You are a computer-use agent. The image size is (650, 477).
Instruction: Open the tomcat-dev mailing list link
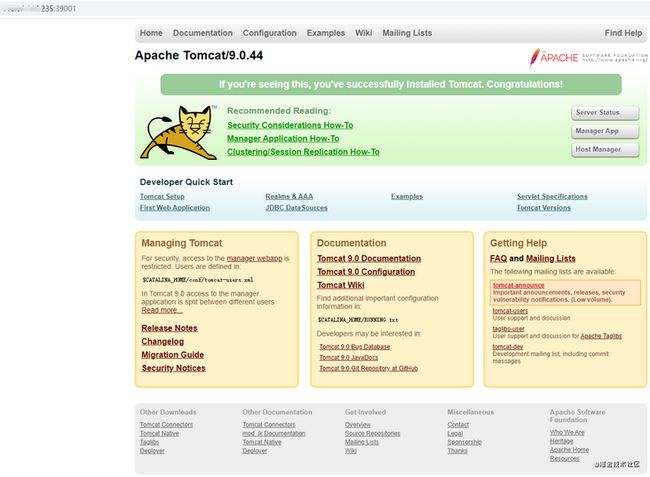[508, 347]
